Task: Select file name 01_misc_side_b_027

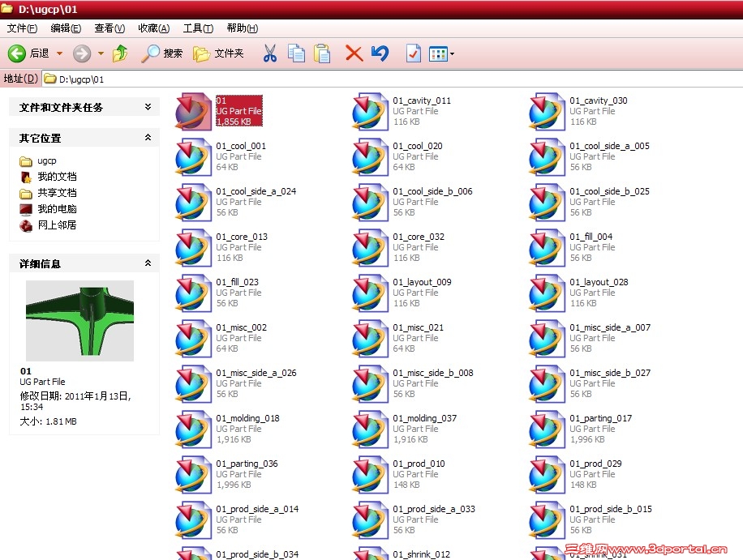Action: (x=610, y=373)
